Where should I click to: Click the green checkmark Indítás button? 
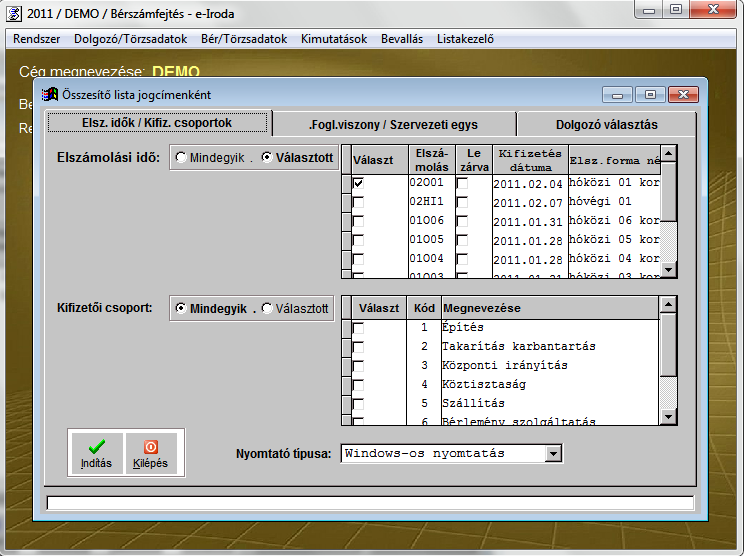96,453
